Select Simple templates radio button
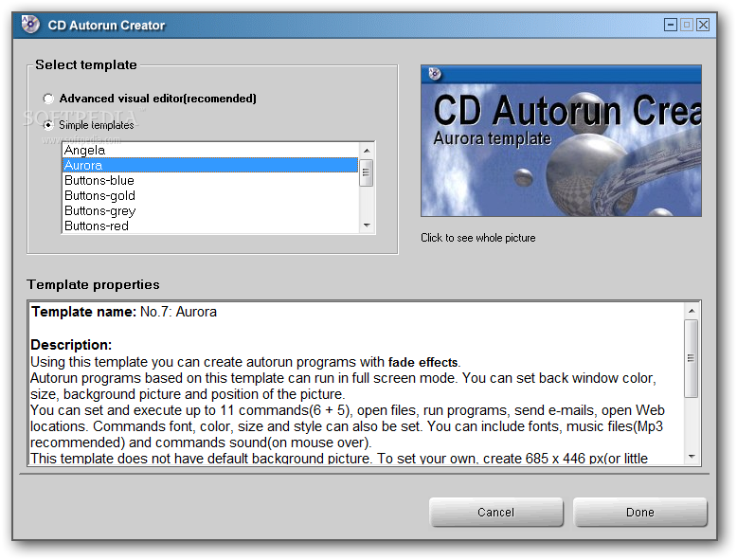This screenshot has width=737, height=560. point(48,125)
